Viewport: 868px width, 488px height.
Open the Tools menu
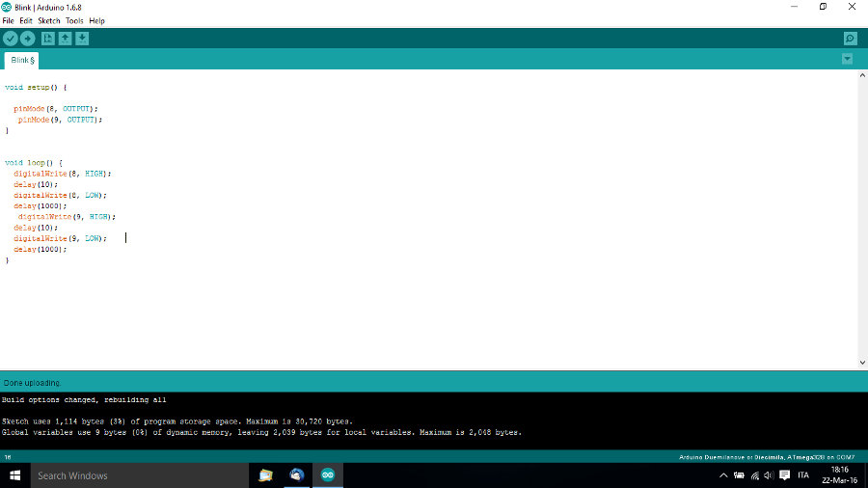[x=74, y=21]
